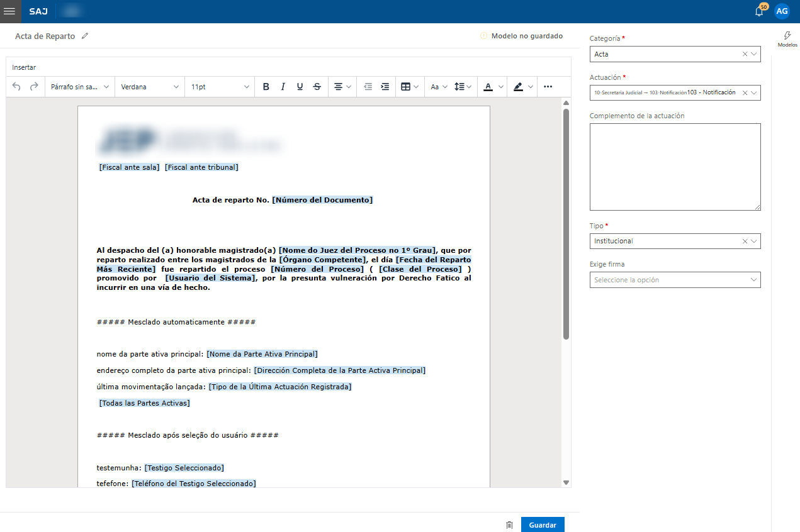This screenshot has height=532, width=800.
Task: Click the Complemento de la actuación textbox
Action: [x=675, y=167]
